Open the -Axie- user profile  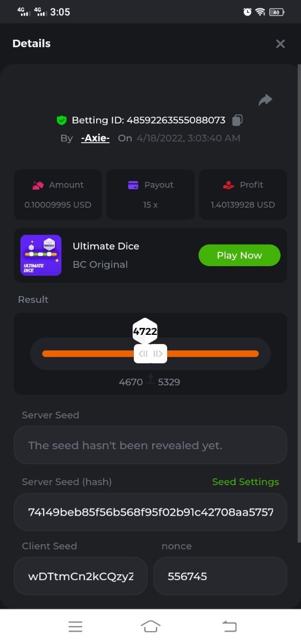[x=95, y=138]
